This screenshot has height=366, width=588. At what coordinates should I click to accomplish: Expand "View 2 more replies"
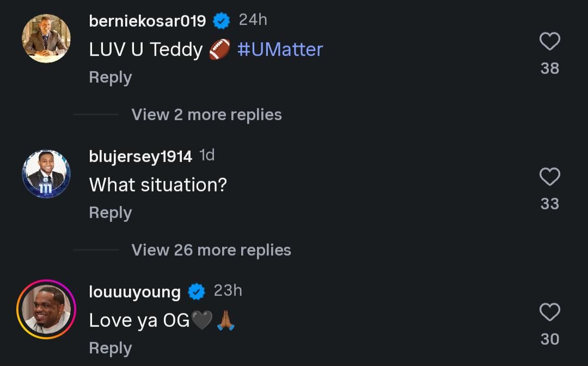206,115
